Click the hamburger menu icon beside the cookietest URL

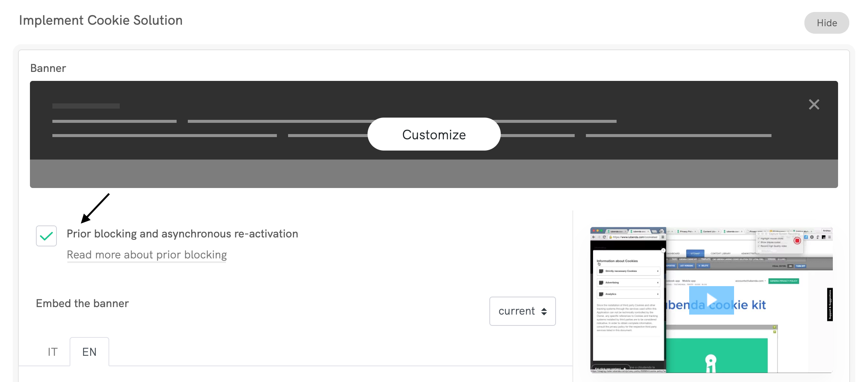tap(663, 237)
